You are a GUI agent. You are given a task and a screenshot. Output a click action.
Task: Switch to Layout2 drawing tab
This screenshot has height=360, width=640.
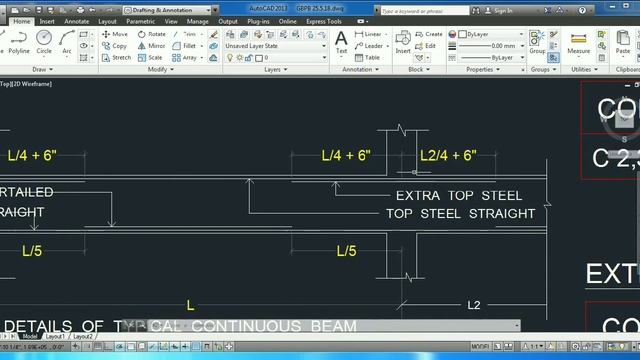click(x=83, y=337)
